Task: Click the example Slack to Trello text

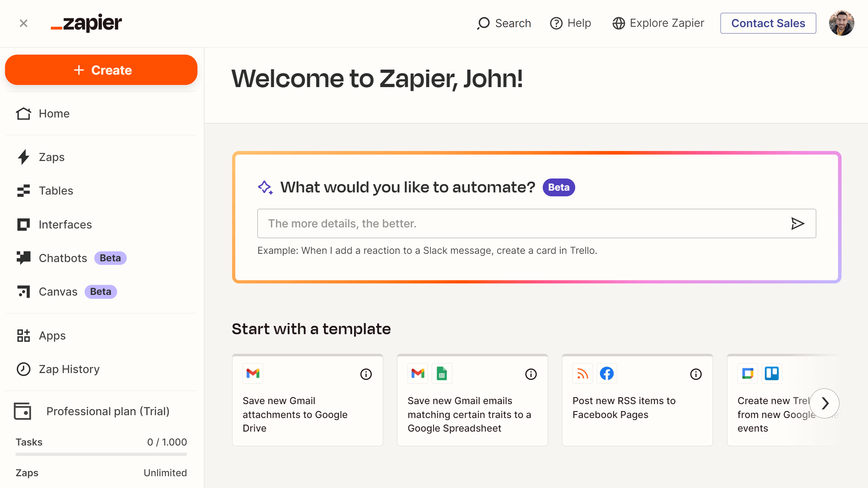Action: (x=427, y=251)
